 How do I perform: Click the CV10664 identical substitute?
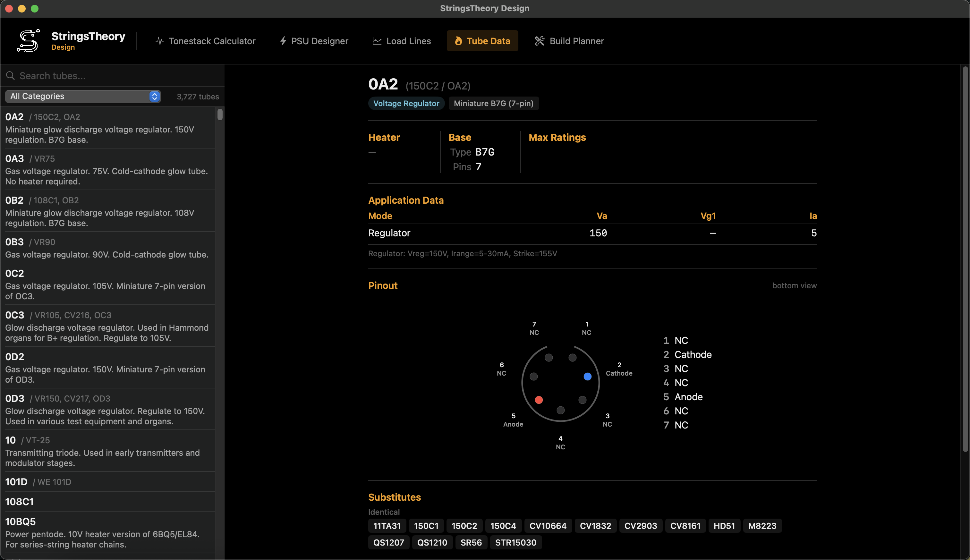pyautogui.click(x=548, y=525)
